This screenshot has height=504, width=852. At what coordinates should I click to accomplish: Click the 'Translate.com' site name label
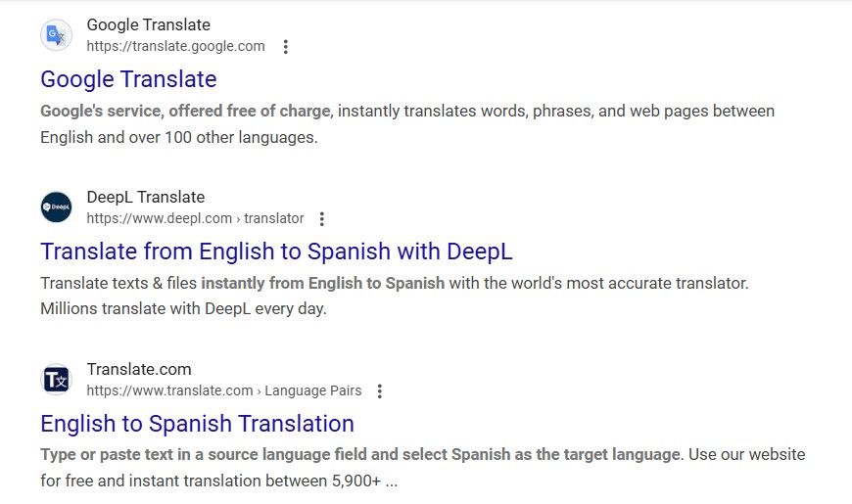[x=138, y=369]
